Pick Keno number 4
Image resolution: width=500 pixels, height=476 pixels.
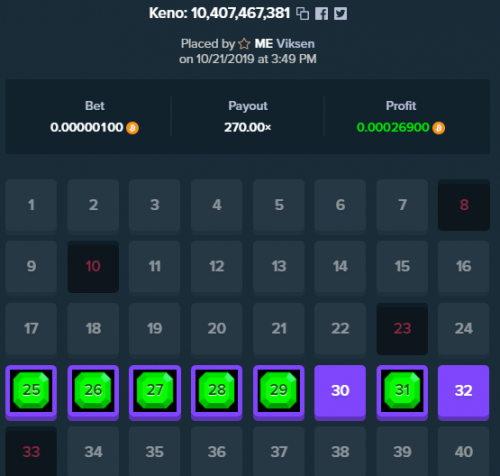tap(217, 205)
